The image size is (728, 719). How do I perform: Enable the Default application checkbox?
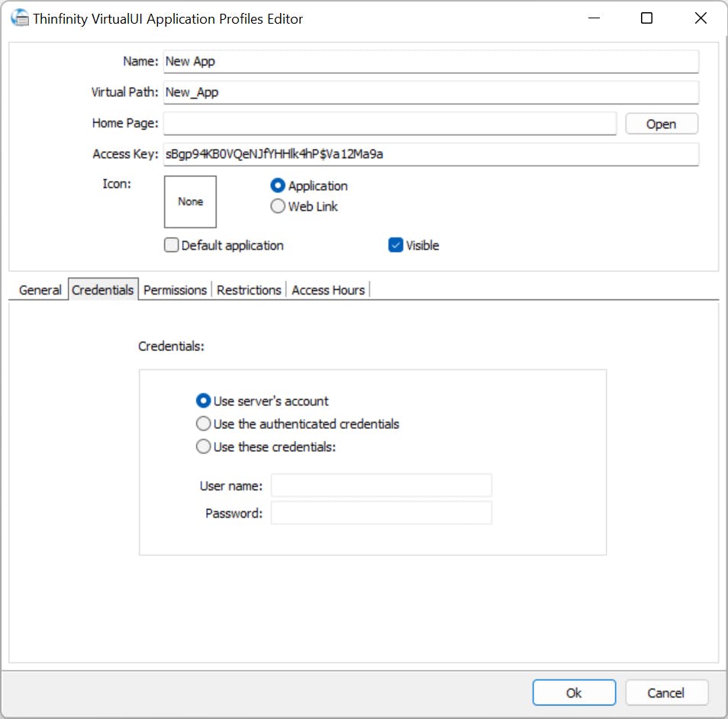171,245
